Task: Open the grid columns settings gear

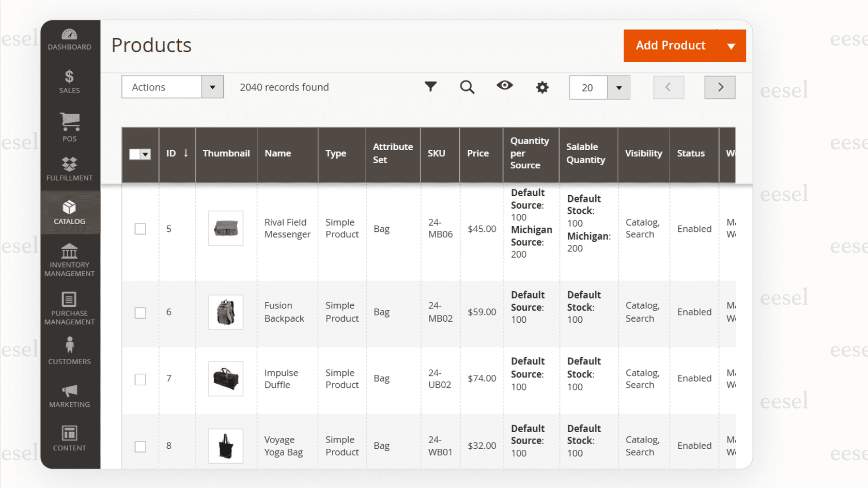Action: (x=541, y=87)
